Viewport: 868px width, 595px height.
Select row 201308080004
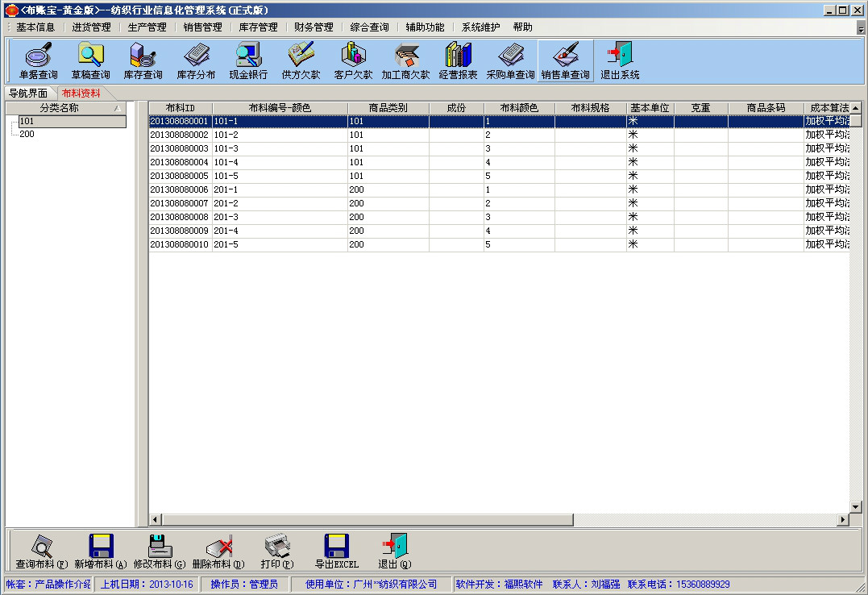coord(500,162)
